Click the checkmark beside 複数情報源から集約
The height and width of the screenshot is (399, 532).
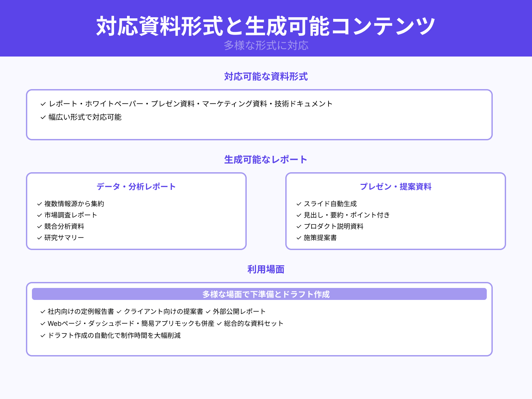click(x=38, y=204)
